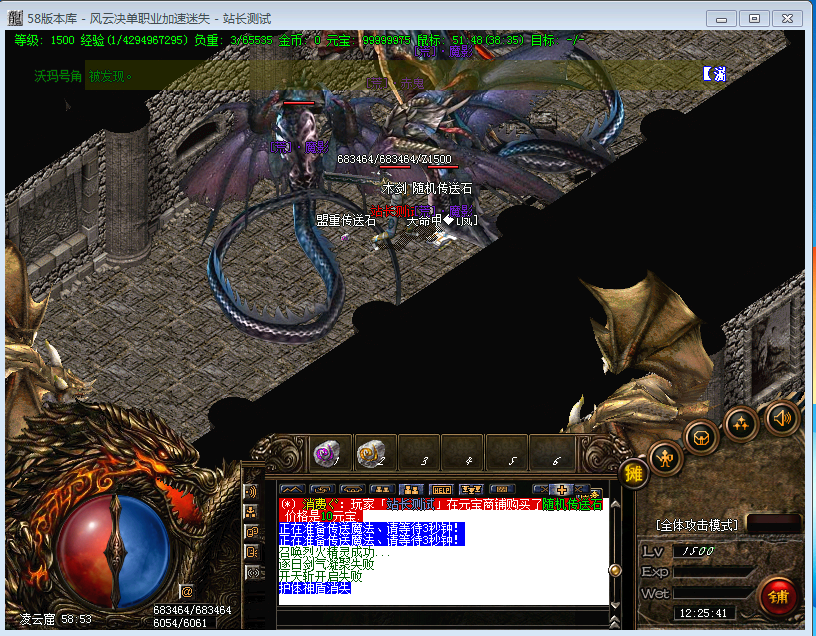This screenshot has width=816, height=636.
Task: Click the golden chat scrollbar knob
Action: [615, 570]
